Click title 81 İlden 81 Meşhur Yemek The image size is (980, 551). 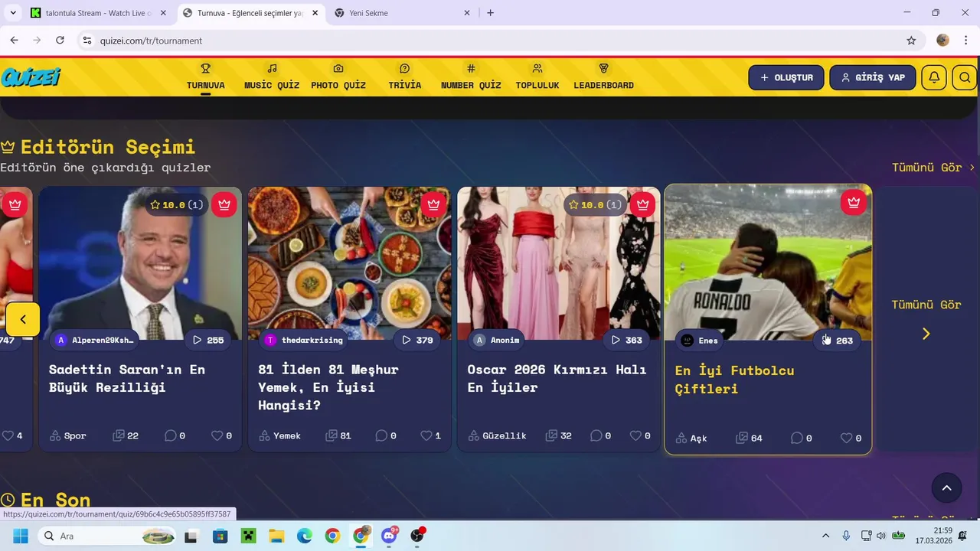pos(328,387)
